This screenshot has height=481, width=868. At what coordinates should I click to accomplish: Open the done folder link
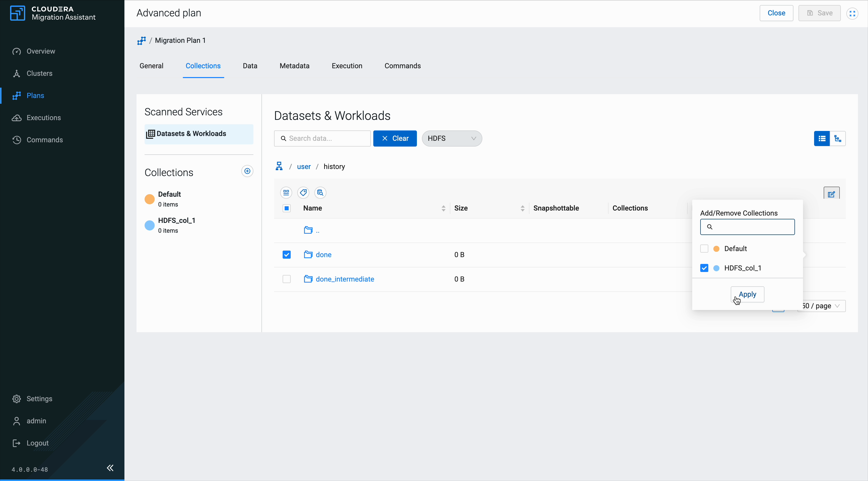pos(323,255)
